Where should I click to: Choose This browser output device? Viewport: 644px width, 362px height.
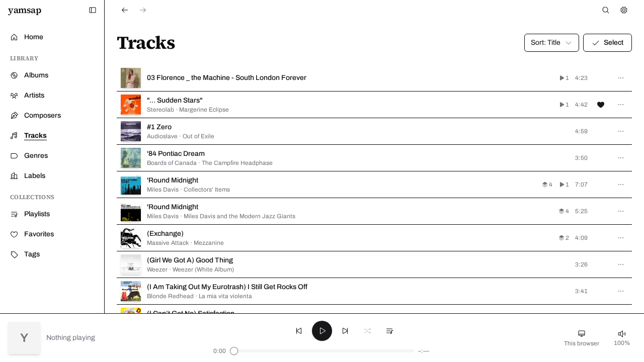582,338
